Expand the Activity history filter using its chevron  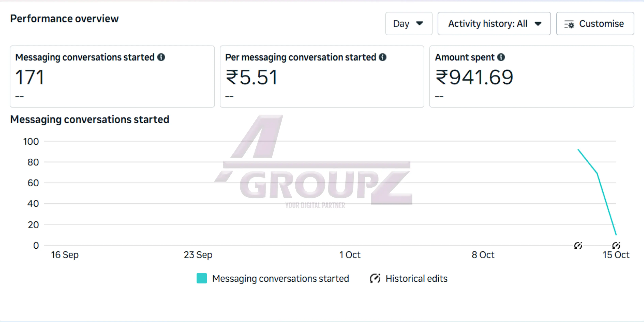538,24
